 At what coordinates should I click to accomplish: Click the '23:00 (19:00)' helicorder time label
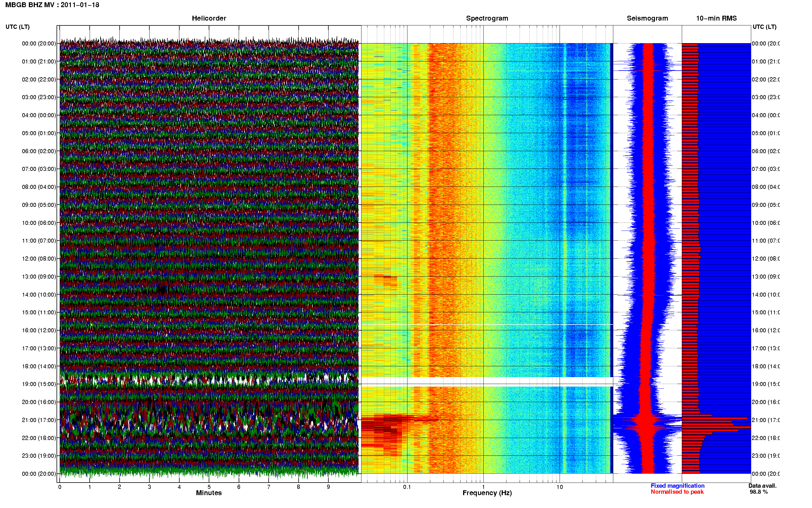pyautogui.click(x=39, y=456)
